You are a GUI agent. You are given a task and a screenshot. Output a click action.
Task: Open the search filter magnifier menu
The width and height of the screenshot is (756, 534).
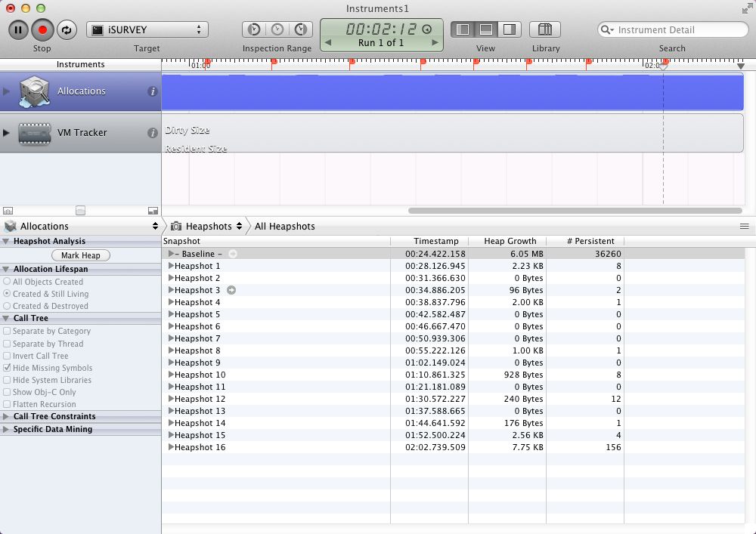tap(607, 30)
